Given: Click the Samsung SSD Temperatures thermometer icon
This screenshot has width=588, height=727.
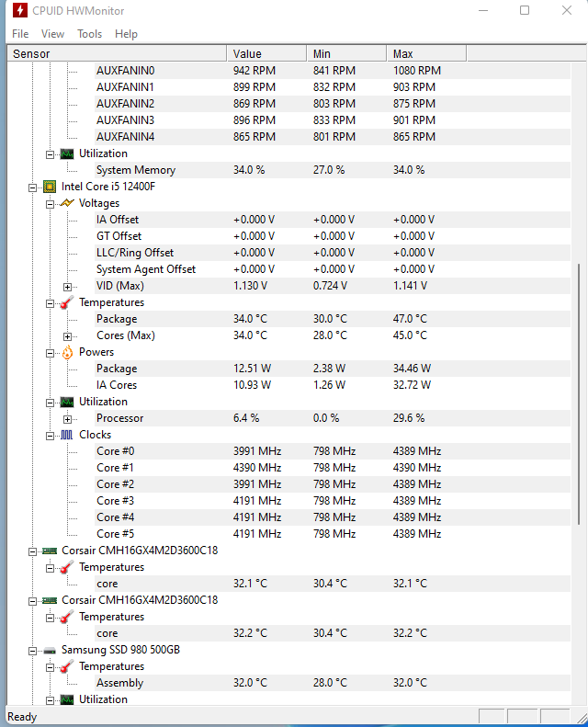Looking at the screenshot, I should tap(67, 666).
